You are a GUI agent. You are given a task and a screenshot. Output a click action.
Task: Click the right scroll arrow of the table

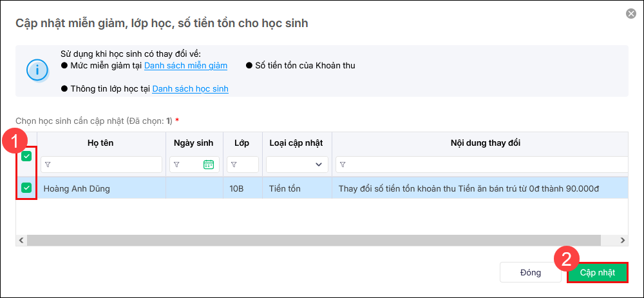click(x=623, y=240)
